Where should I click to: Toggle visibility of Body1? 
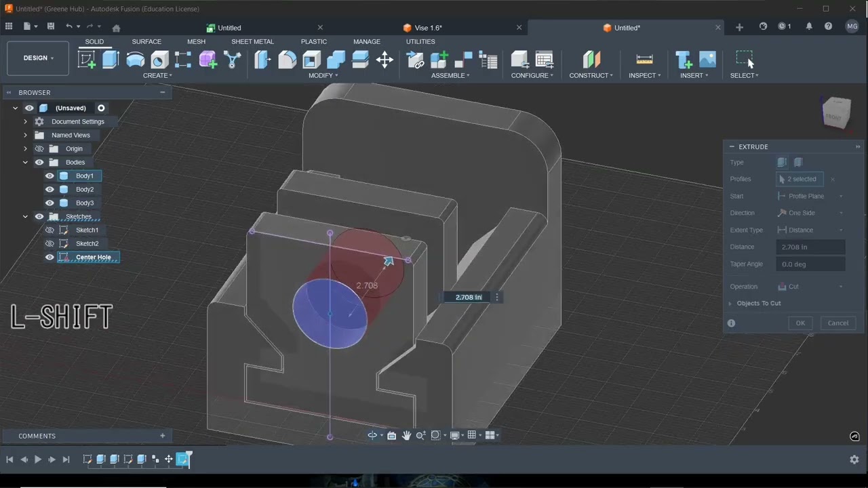click(50, 176)
